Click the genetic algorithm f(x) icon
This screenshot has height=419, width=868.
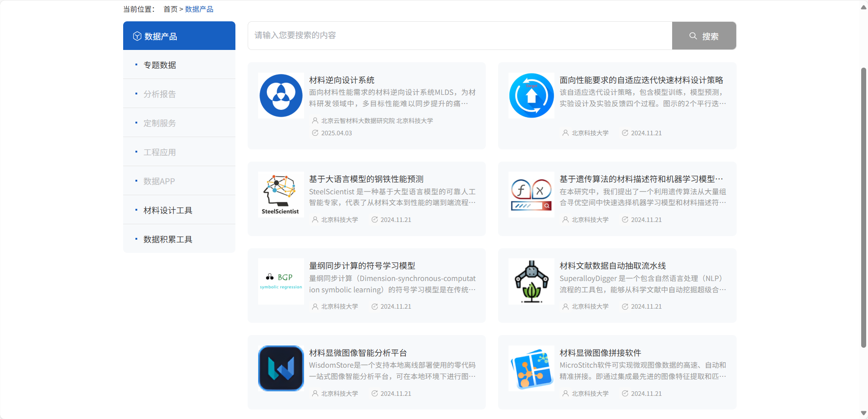click(x=531, y=194)
